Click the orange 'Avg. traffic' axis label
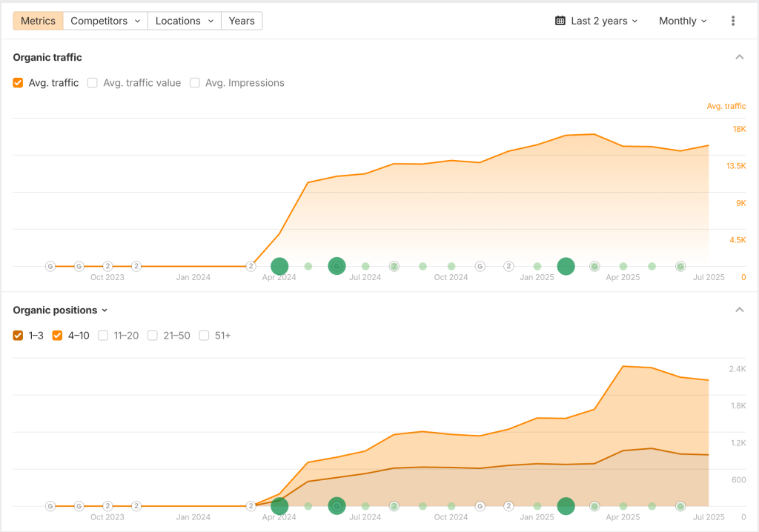Image resolution: width=759 pixels, height=532 pixels. pyautogui.click(x=726, y=106)
